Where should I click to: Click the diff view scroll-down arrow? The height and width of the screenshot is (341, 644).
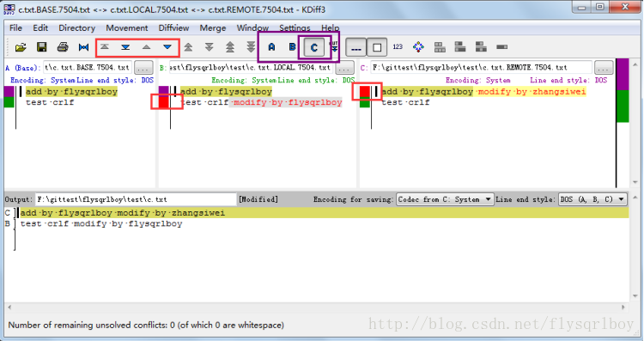635,182
